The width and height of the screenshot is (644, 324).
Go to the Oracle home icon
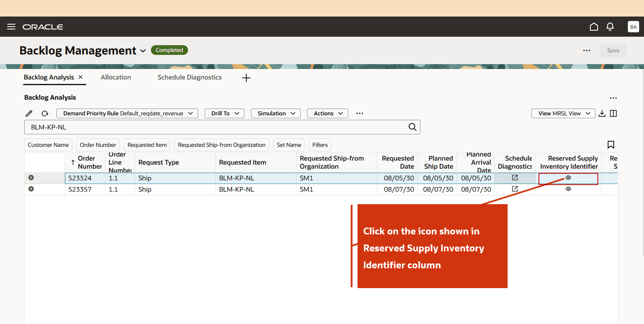pyautogui.click(x=594, y=27)
